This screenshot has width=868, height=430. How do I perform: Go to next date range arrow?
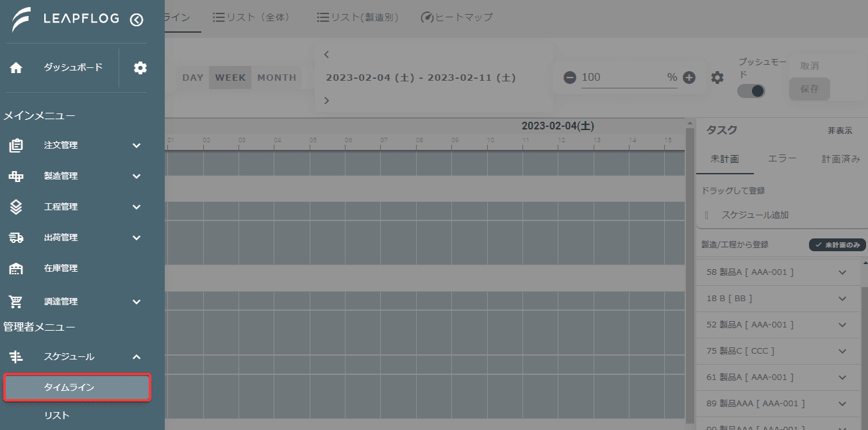[x=326, y=101]
